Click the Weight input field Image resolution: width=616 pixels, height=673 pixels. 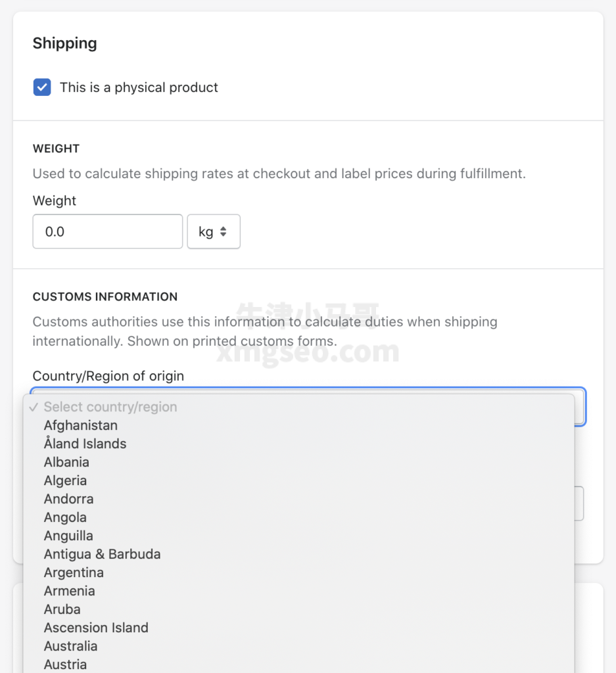click(108, 231)
